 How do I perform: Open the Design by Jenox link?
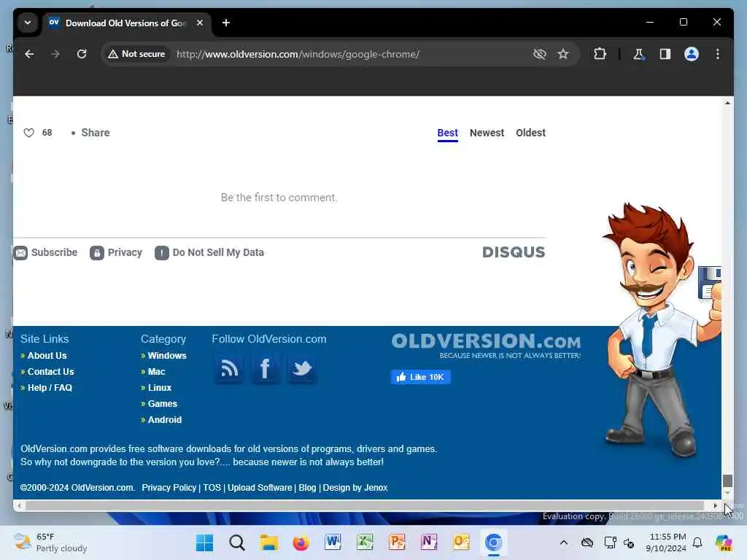(355, 488)
